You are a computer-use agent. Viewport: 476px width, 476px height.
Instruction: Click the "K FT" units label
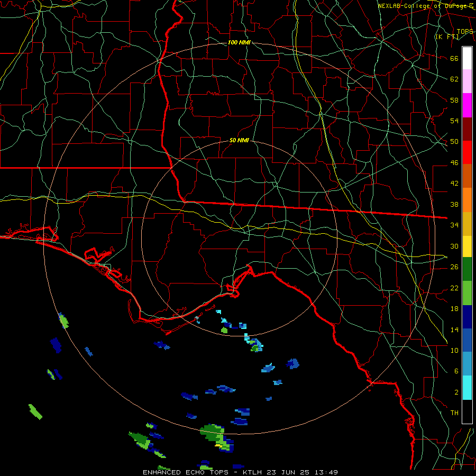point(447,37)
